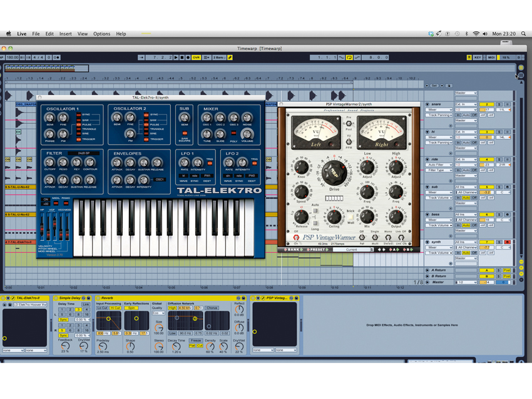Click the transport Record button
The width and height of the screenshot is (532, 399).
point(188,58)
